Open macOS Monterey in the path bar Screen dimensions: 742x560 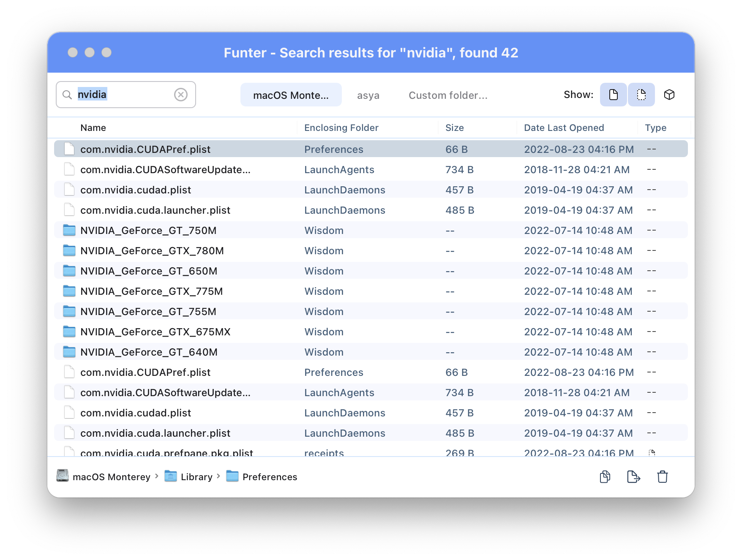tap(112, 477)
